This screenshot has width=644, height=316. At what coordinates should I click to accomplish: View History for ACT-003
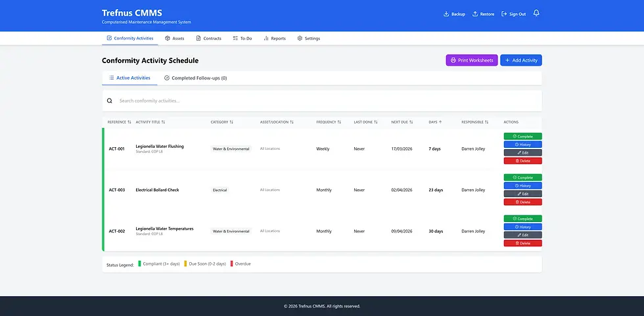click(x=523, y=185)
